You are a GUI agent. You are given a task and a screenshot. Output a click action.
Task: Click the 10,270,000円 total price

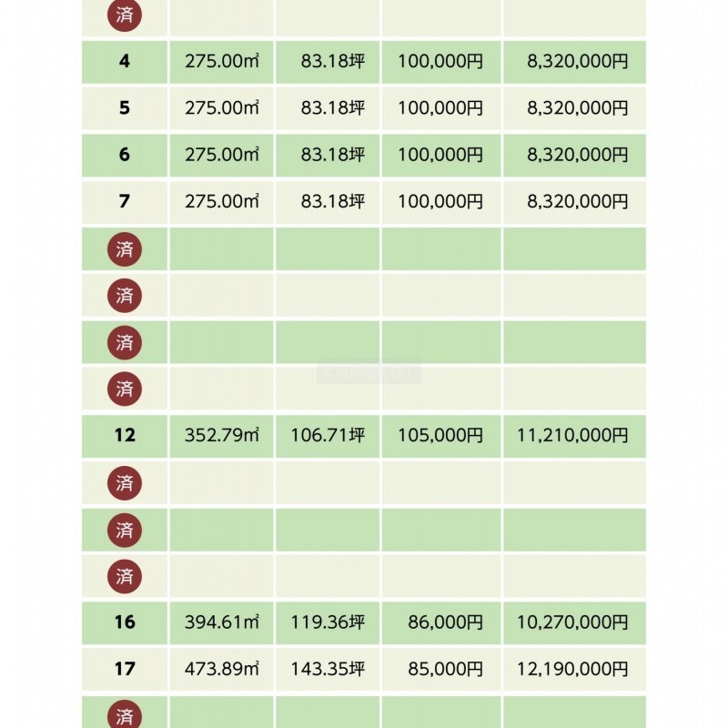pyautogui.click(x=572, y=622)
